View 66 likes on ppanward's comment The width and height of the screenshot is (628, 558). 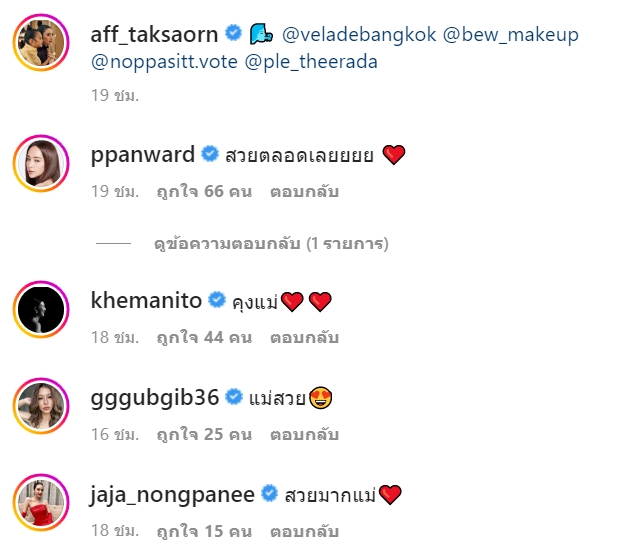[204, 191]
